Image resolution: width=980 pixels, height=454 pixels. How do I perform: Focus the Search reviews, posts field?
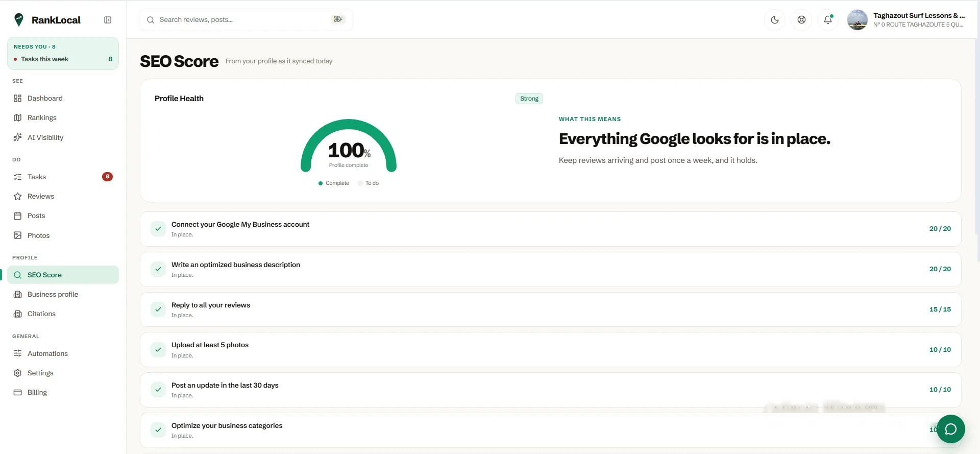[246, 20]
